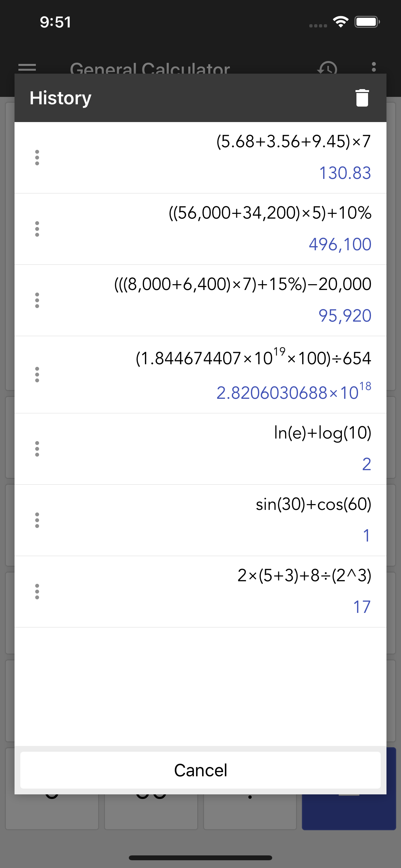Pick the 2×(5+3)+8÷(2^3) expression
The width and height of the screenshot is (401, 868).
pyautogui.click(x=304, y=575)
